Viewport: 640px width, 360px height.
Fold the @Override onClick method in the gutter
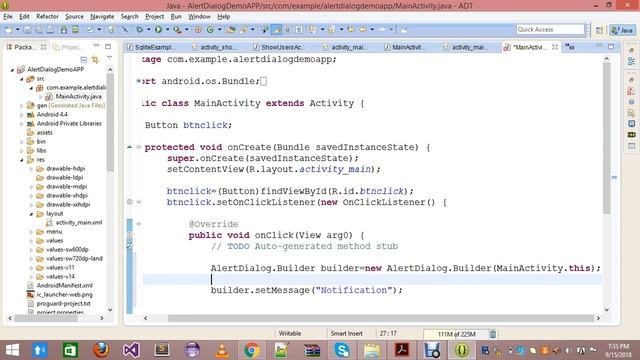(139, 224)
